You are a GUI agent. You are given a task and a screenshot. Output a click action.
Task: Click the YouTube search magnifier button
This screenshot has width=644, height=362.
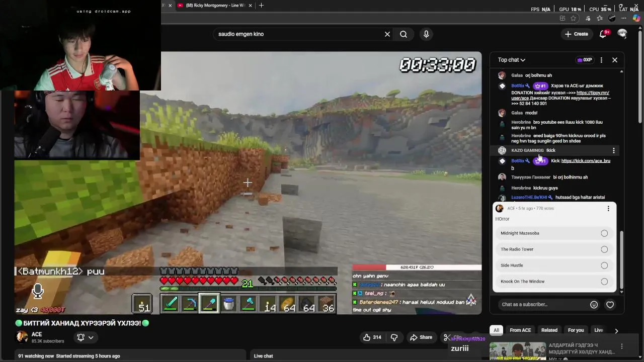(404, 34)
